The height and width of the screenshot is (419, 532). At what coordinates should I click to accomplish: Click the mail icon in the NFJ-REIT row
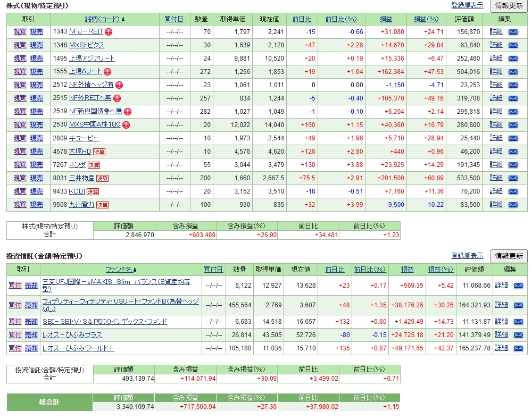[513, 32]
